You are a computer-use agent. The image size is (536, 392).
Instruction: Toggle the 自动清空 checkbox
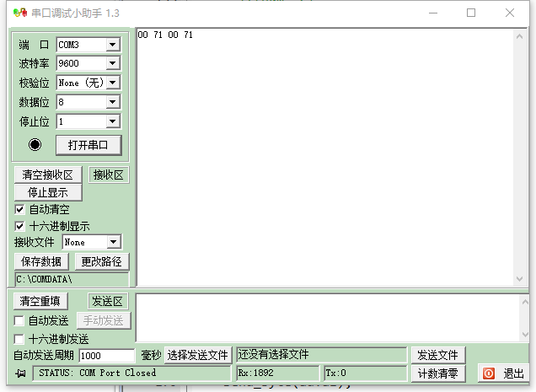[x=20, y=209]
